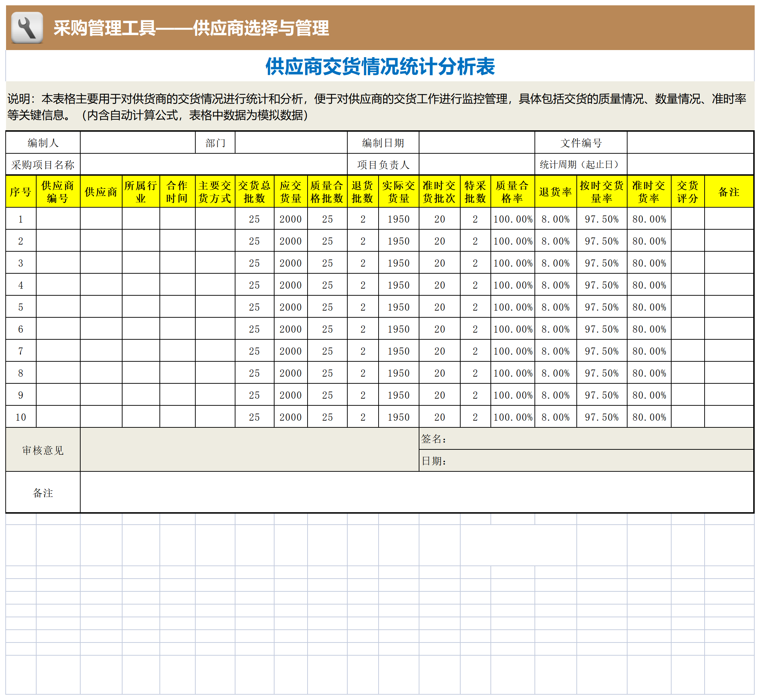Click the 文件编号 label cell

point(581,143)
